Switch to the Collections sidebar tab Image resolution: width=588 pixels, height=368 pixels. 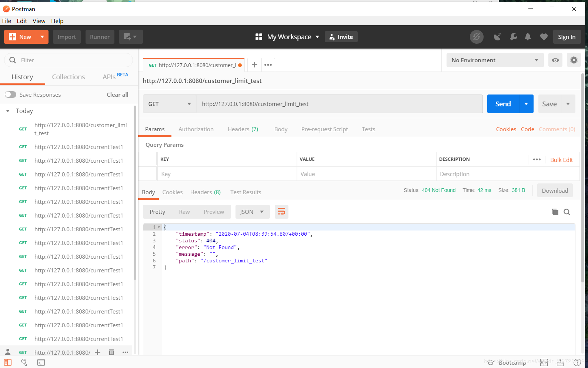click(x=69, y=77)
